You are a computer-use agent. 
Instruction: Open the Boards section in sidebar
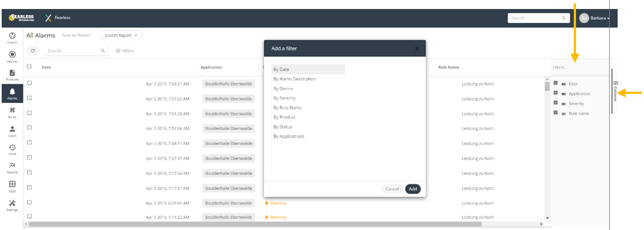click(x=12, y=38)
